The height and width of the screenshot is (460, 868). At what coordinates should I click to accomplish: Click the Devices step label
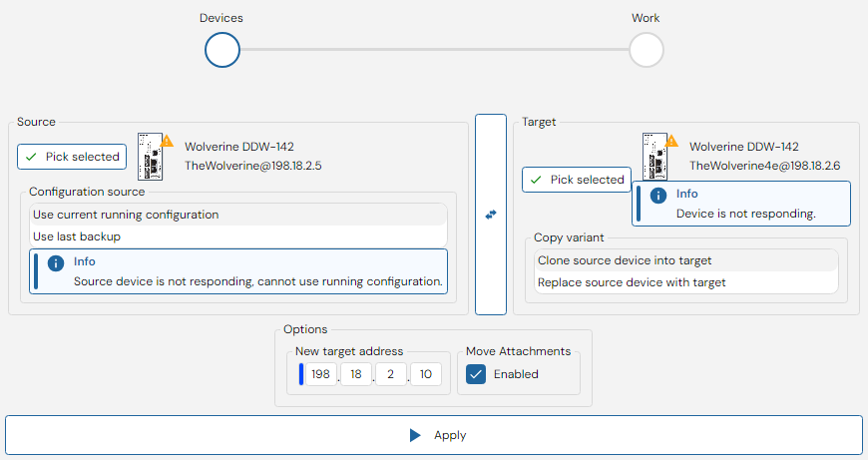tap(221, 18)
